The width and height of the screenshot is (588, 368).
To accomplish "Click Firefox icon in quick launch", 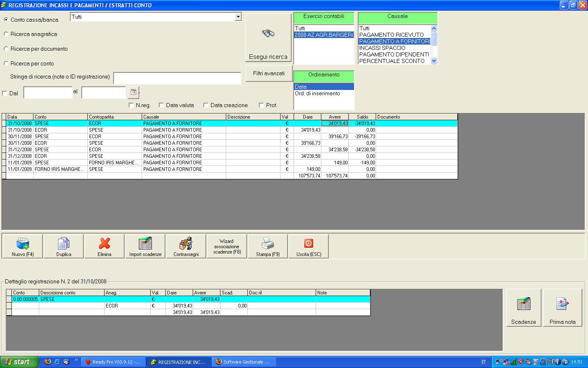I will click(x=48, y=362).
